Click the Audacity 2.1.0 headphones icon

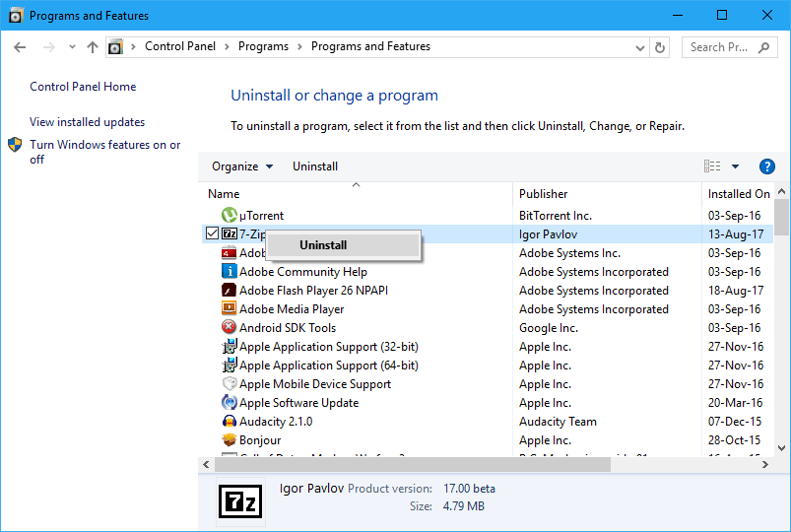(230, 421)
